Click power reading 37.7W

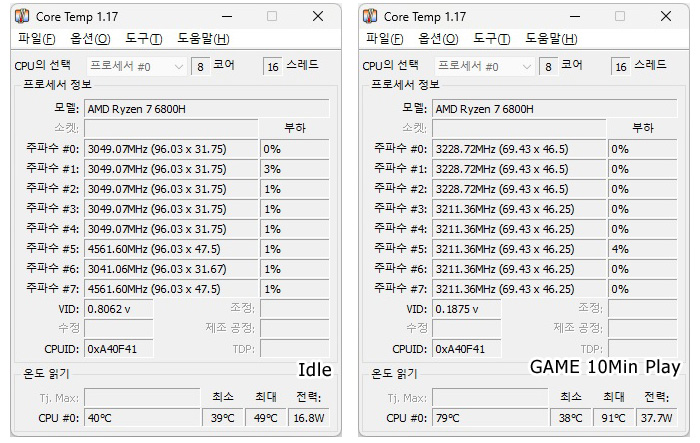point(657,418)
